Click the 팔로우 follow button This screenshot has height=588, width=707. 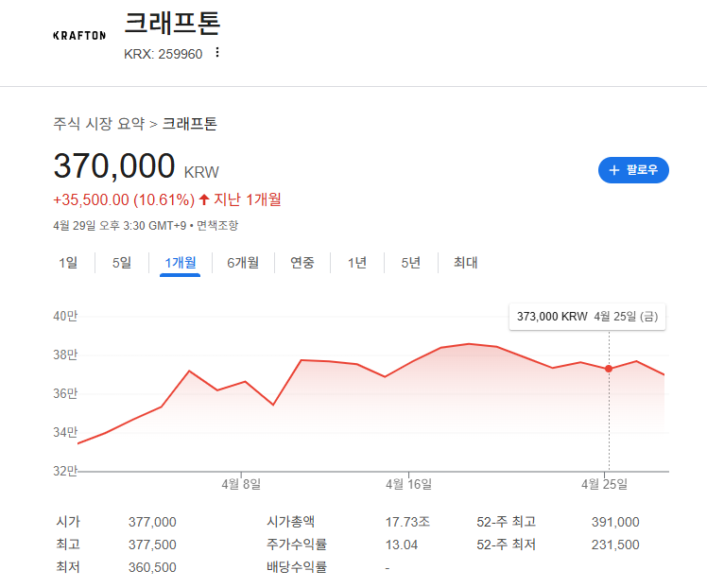pos(633,170)
